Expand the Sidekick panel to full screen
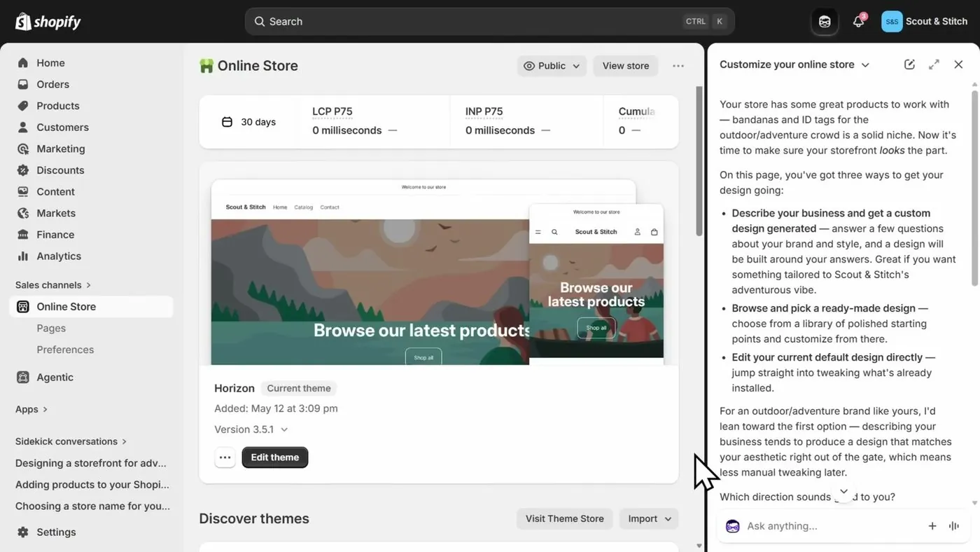This screenshot has height=552, width=980. 934,64
